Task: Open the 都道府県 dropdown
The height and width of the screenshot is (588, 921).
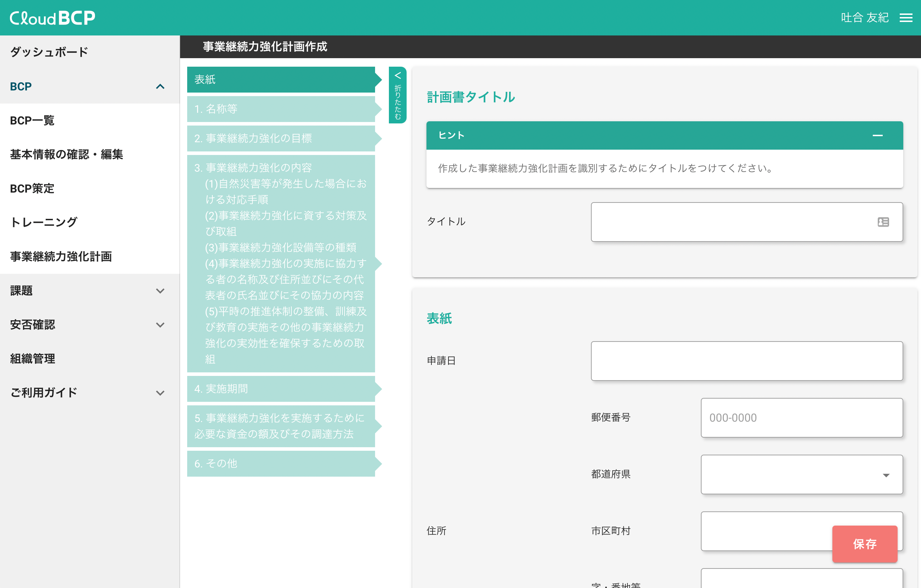Action: [801, 475]
